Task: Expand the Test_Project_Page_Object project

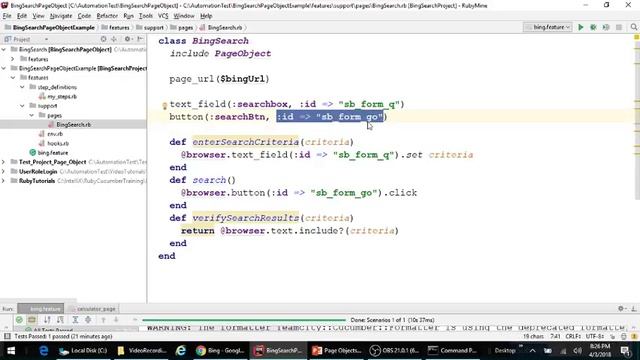Action: point(4,162)
